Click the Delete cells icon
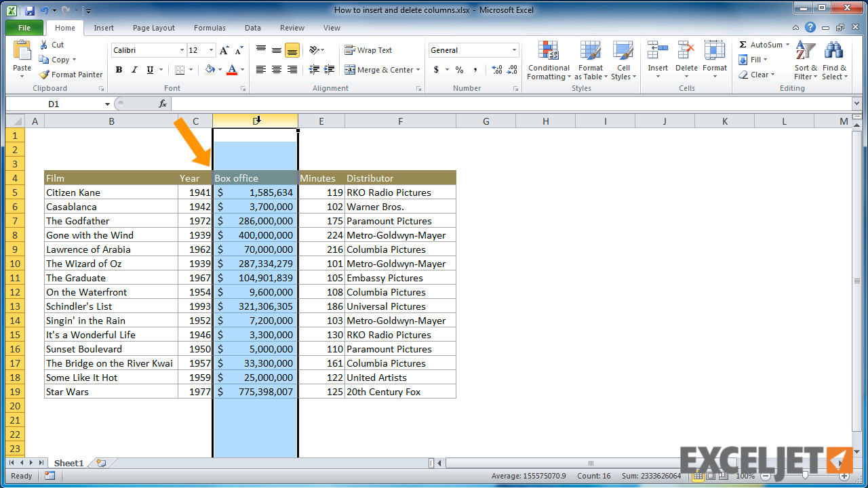 tap(686, 61)
